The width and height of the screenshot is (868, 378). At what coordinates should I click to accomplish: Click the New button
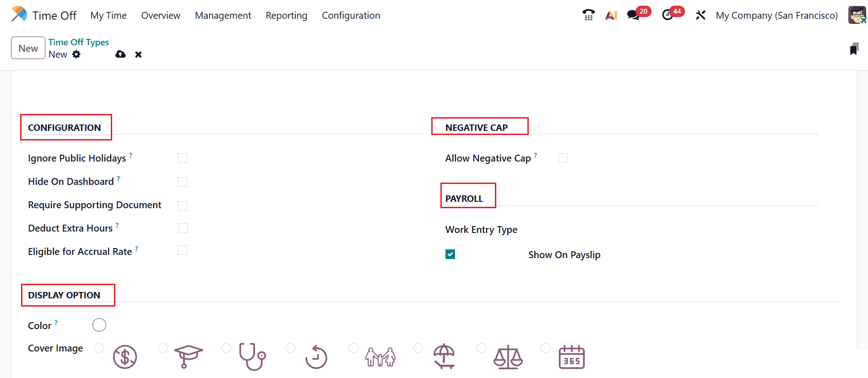[x=28, y=48]
